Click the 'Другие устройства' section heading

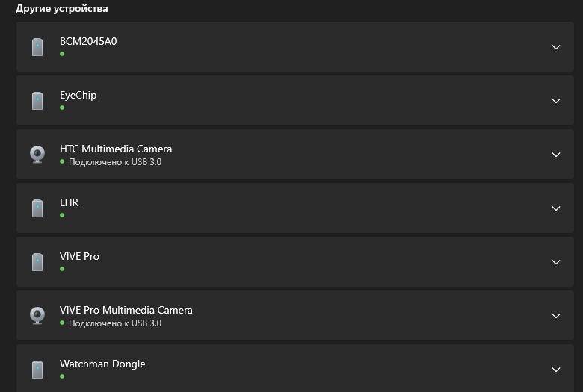coord(61,9)
